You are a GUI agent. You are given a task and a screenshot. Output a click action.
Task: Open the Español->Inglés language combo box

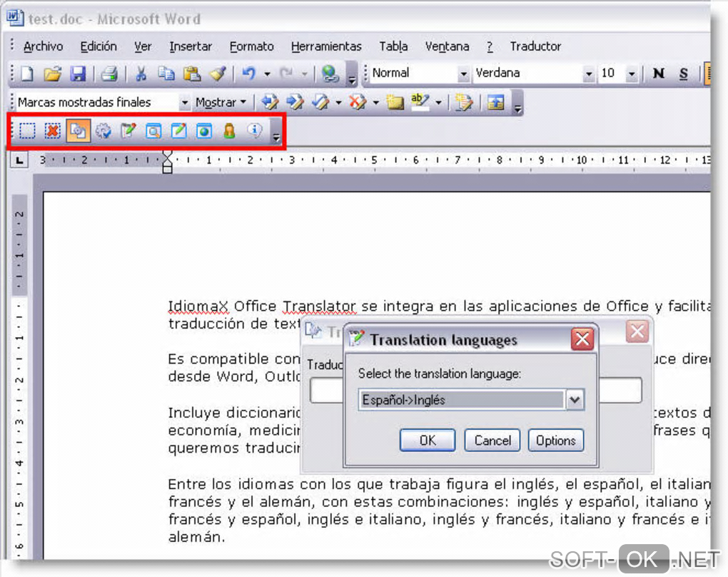click(471, 399)
